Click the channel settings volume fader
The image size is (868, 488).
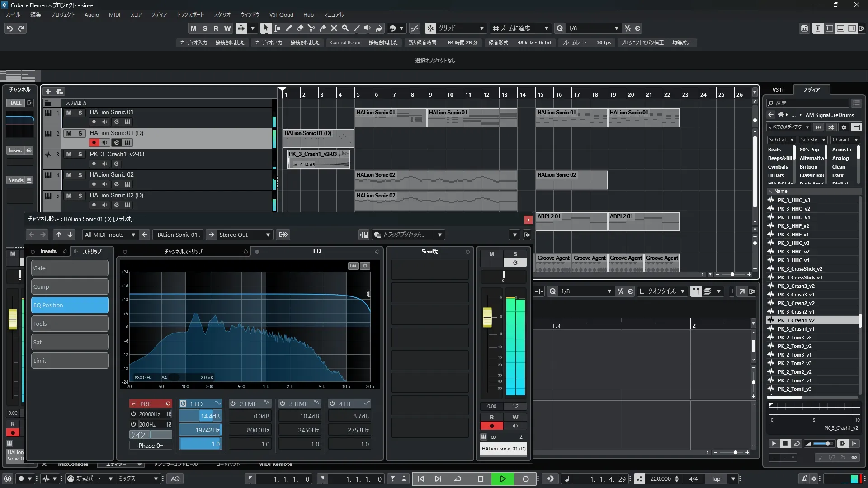point(487,317)
